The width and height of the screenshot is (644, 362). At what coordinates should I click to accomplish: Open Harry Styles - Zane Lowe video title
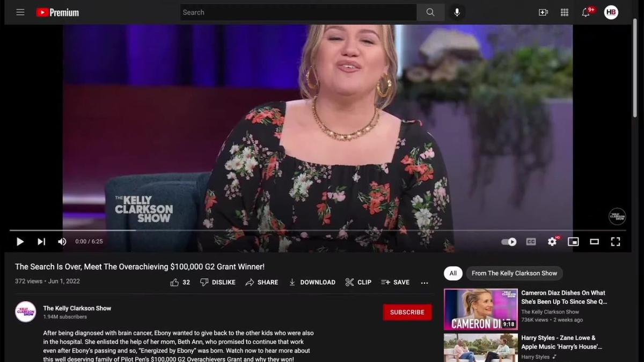click(x=562, y=342)
